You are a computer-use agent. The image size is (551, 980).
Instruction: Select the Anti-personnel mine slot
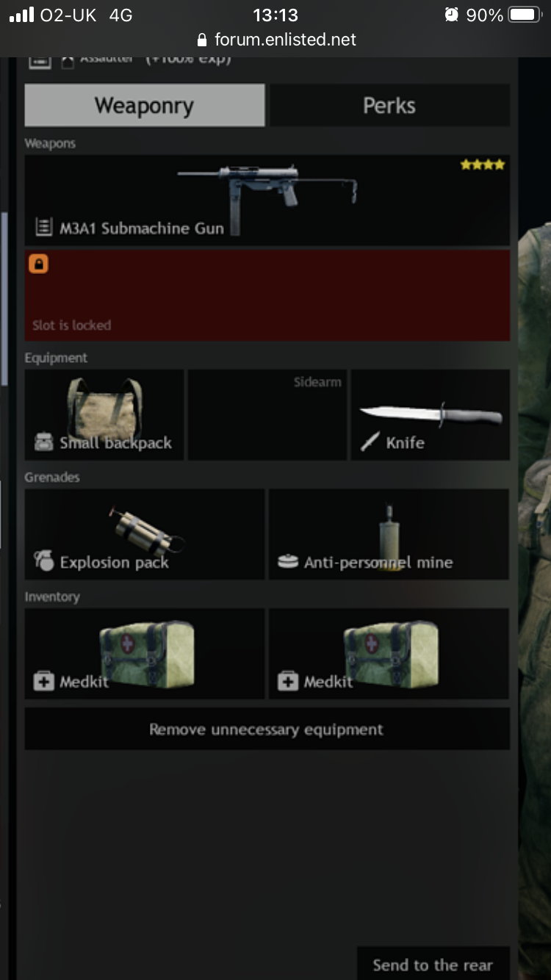click(x=389, y=534)
